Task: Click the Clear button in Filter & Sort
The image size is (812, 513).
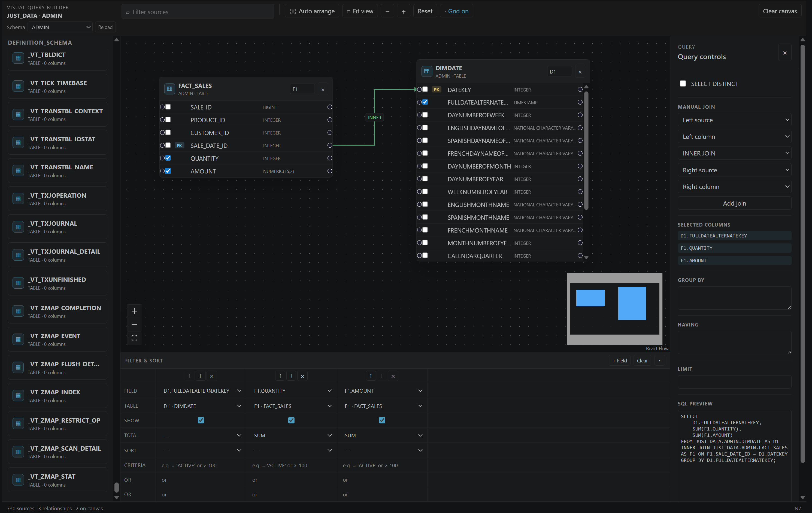Action: click(x=642, y=361)
